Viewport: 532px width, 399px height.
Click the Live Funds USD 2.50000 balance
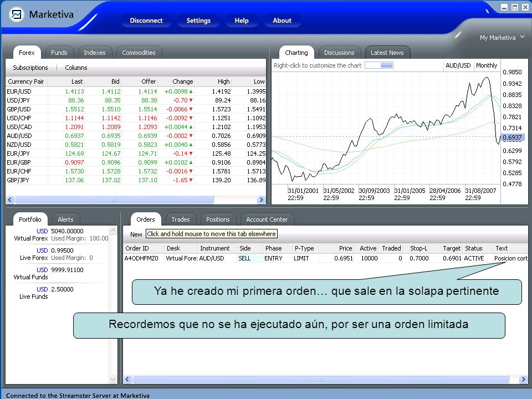[x=62, y=289]
